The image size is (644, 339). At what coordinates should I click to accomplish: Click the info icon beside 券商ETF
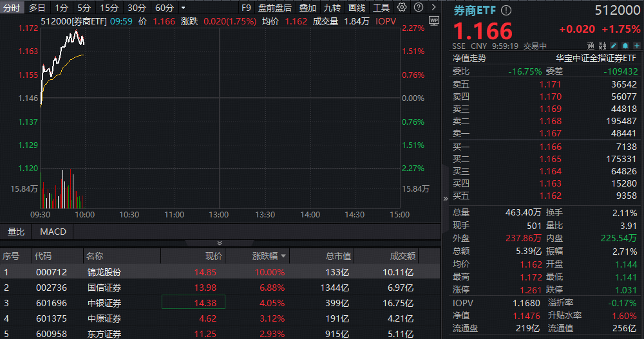(506, 10)
